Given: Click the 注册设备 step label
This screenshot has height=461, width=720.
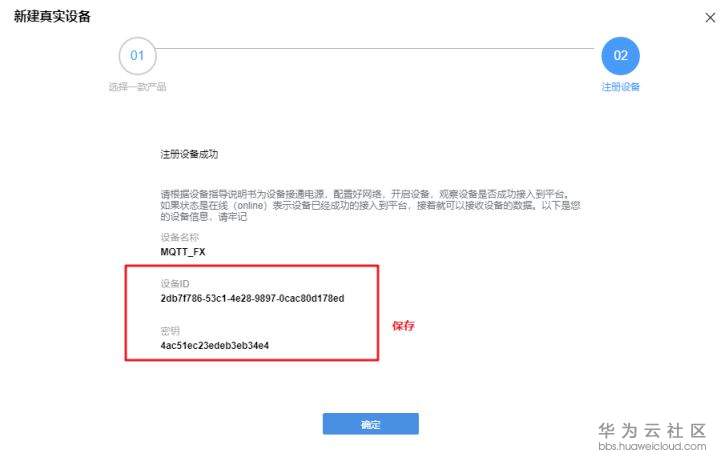Looking at the screenshot, I should point(620,87).
